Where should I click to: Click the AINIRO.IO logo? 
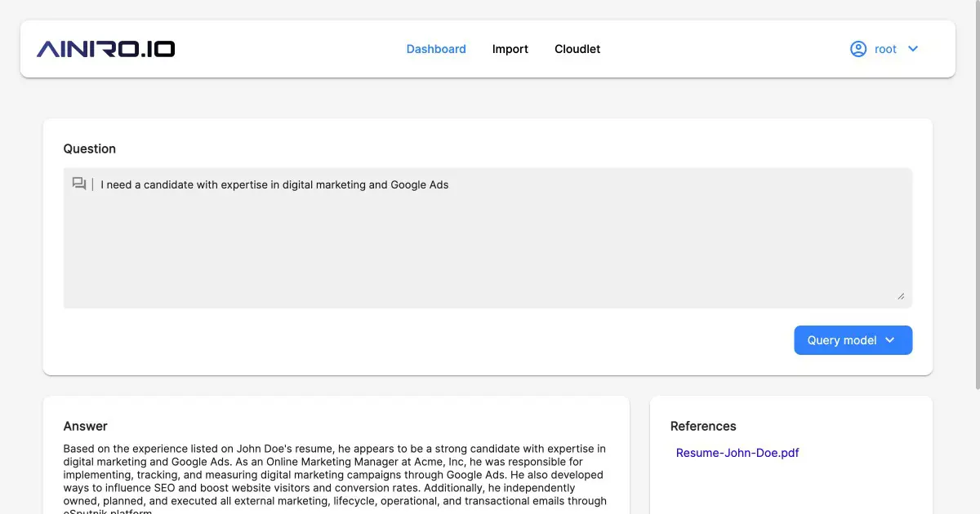coord(105,49)
